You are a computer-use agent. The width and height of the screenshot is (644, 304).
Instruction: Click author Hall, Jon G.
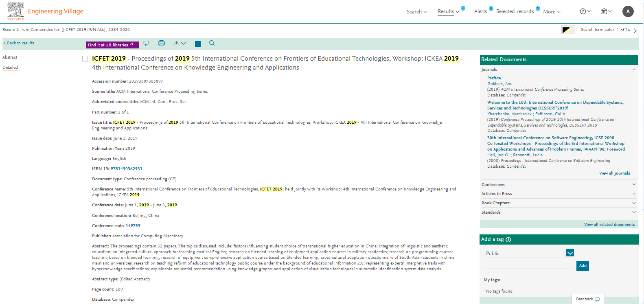(x=498, y=155)
